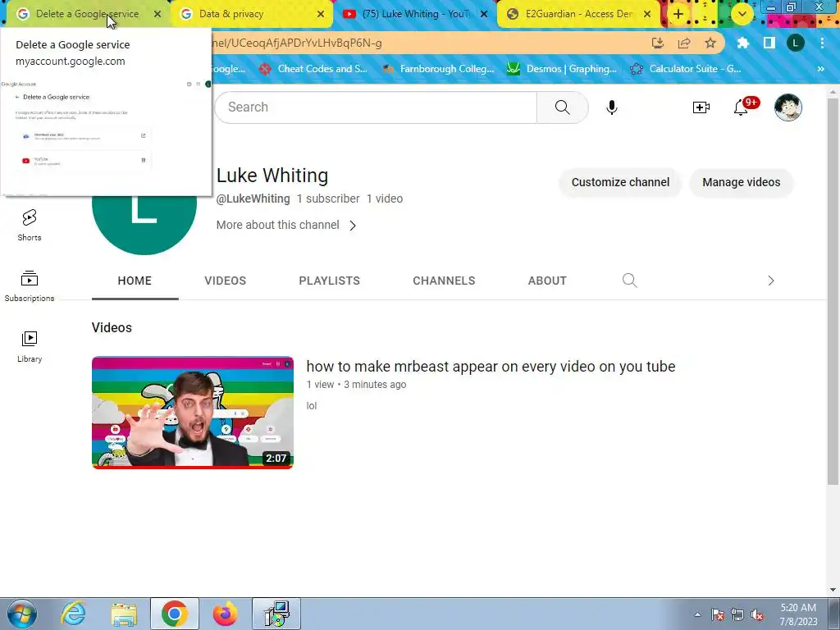The image size is (840, 630).
Task: Toggle the Chrome side panel icon
Action: (769, 43)
